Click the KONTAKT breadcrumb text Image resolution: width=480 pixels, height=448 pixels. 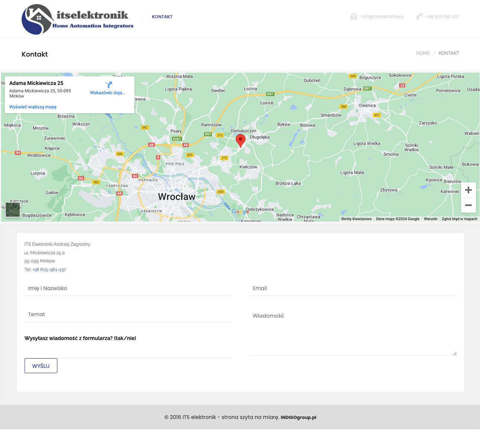click(x=448, y=53)
